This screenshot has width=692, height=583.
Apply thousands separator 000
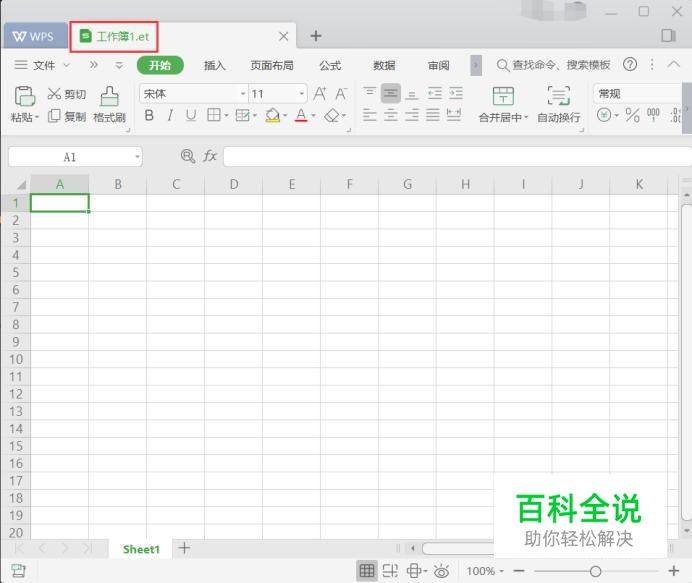pos(653,115)
